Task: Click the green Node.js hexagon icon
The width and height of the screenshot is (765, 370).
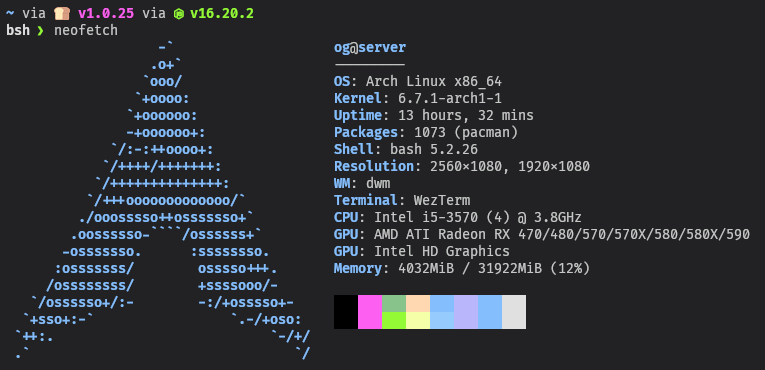Action: [x=179, y=14]
